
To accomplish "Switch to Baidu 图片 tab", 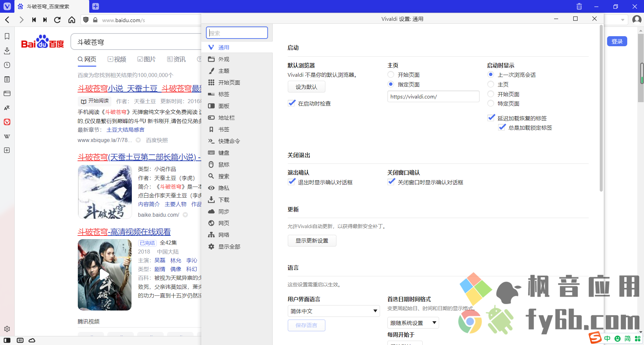I will click(x=147, y=59).
